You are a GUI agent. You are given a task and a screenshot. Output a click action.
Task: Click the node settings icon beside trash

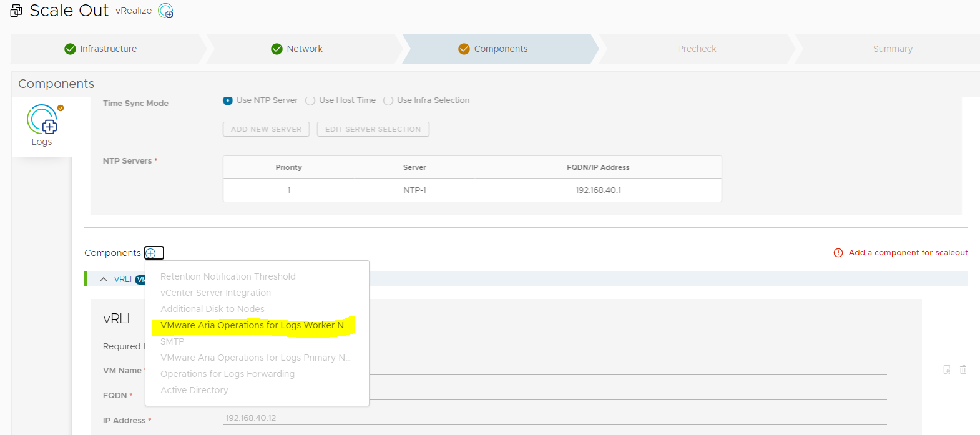coord(947,369)
